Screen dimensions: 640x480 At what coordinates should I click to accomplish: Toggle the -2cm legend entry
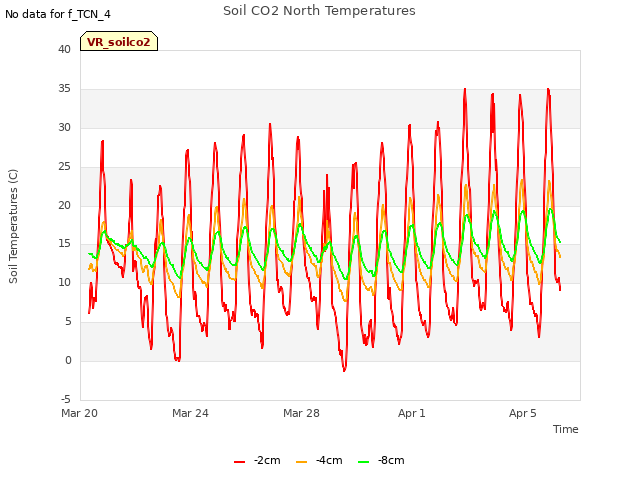(257, 460)
